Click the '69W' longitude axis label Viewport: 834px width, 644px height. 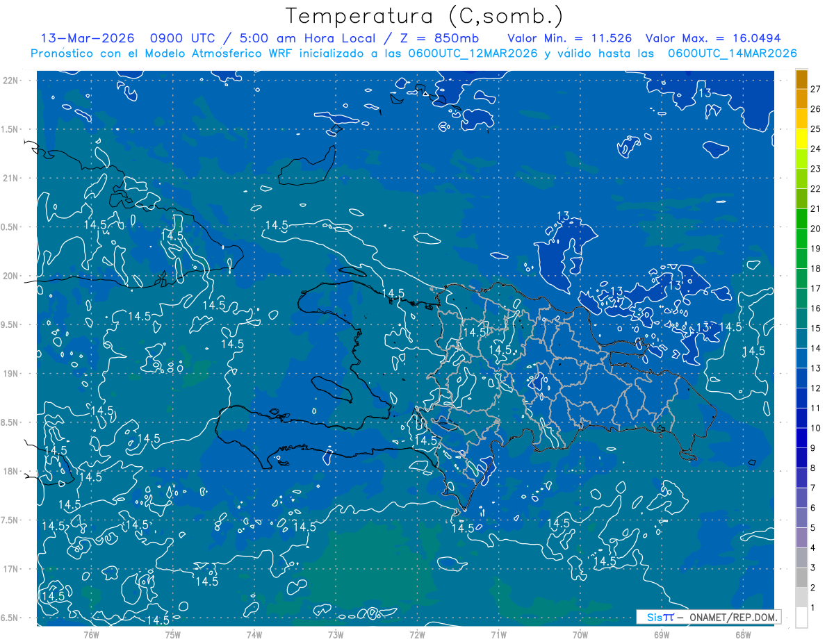[x=662, y=634]
